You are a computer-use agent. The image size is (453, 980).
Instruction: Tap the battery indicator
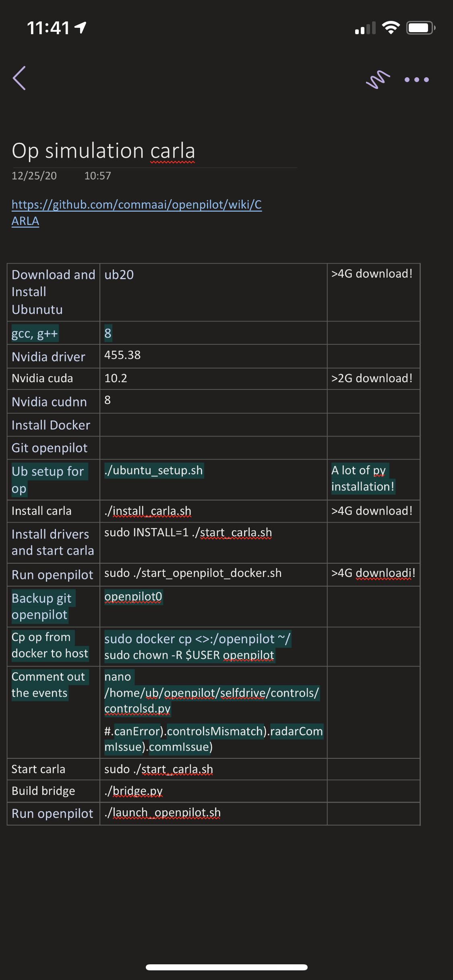click(419, 27)
